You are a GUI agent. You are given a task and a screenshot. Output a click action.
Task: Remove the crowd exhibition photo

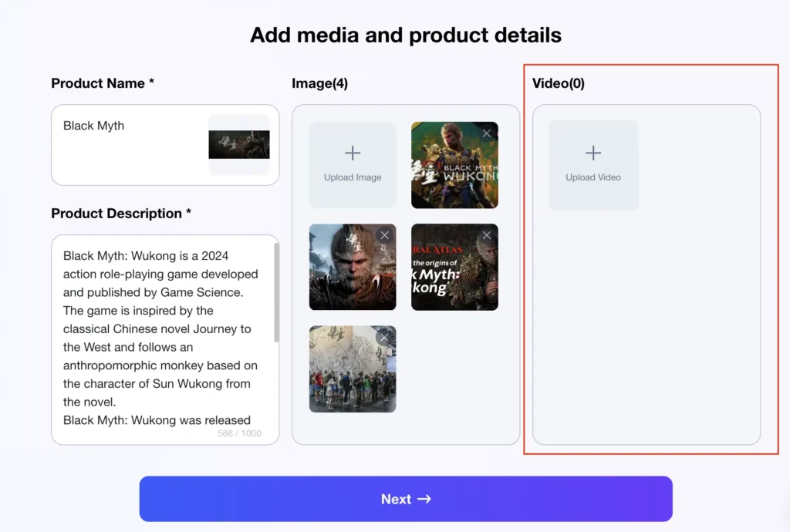point(384,337)
